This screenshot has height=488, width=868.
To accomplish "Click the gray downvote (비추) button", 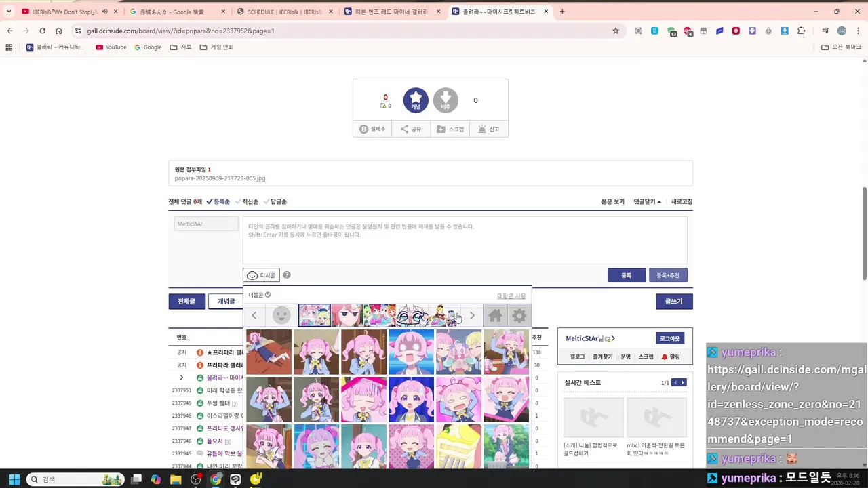I will coord(446,100).
